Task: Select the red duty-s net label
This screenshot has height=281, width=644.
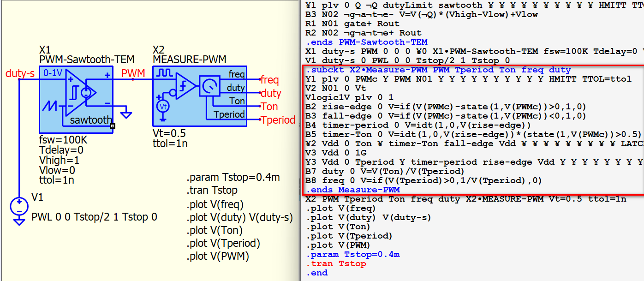Action: (20, 74)
